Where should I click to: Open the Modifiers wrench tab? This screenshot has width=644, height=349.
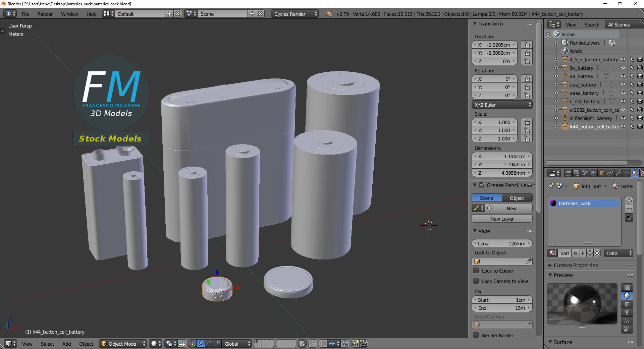[619, 173]
